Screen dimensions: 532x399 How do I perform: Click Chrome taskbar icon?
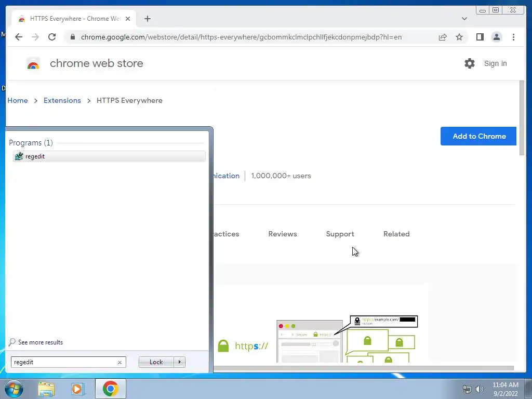(x=111, y=389)
